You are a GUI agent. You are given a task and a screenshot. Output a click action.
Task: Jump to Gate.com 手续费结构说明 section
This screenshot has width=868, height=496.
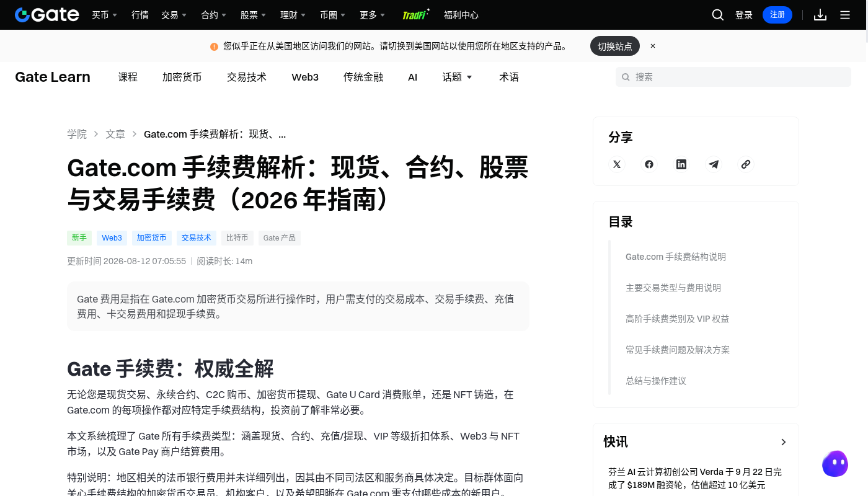(x=676, y=257)
